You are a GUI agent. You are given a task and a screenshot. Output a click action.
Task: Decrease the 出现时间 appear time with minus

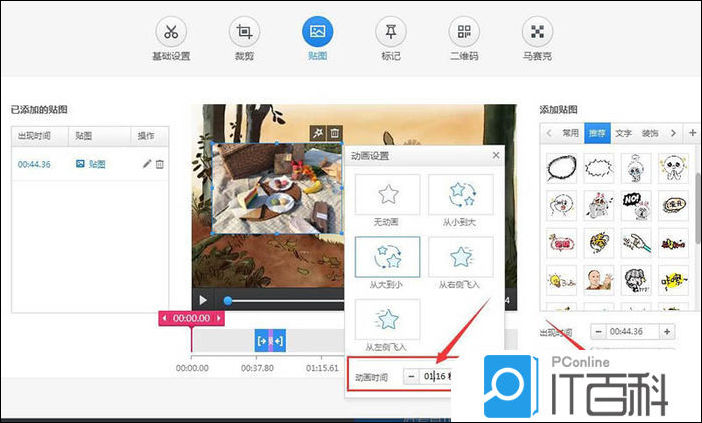point(598,332)
